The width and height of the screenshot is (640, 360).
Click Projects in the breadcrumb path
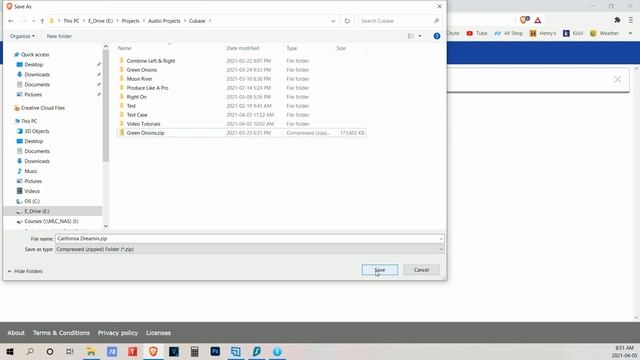(131, 21)
